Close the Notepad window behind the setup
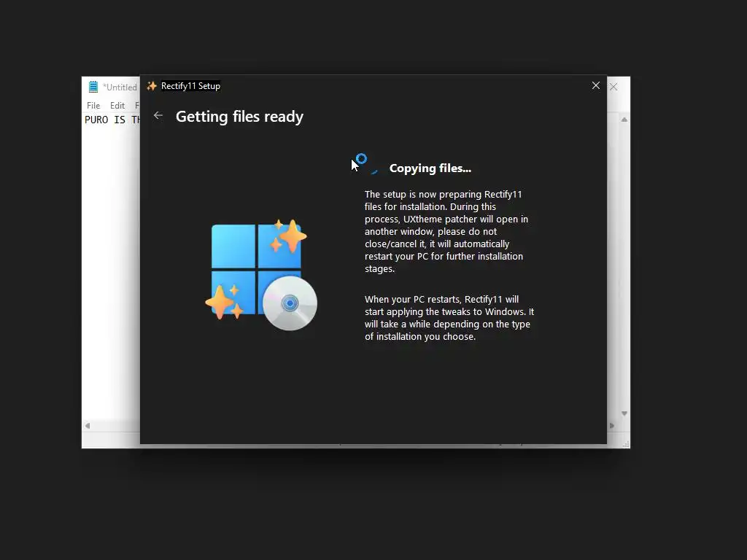 click(614, 87)
